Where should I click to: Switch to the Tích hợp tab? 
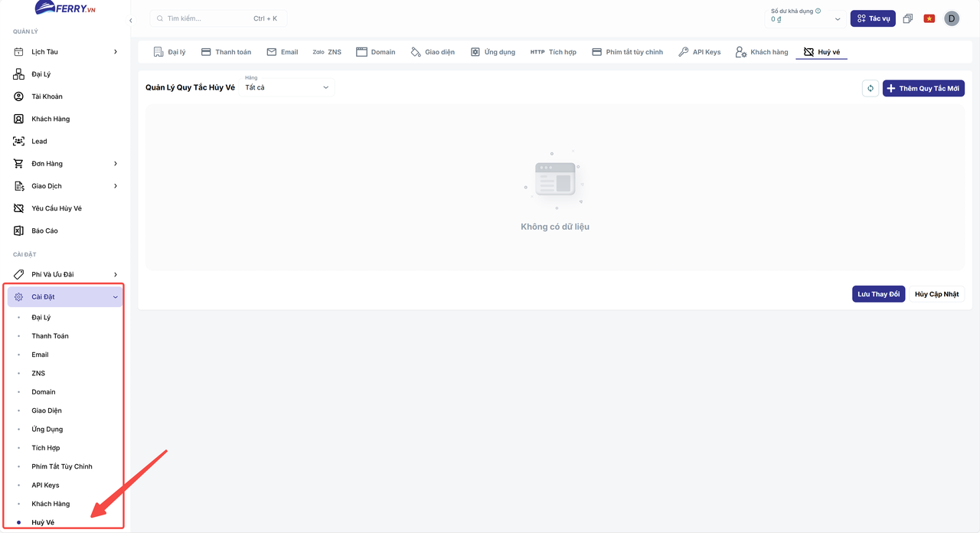click(553, 52)
